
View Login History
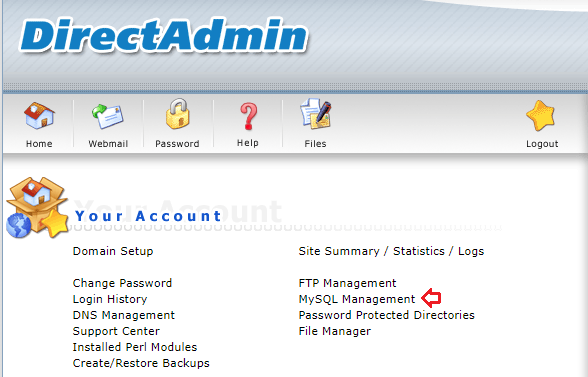point(110,299)
